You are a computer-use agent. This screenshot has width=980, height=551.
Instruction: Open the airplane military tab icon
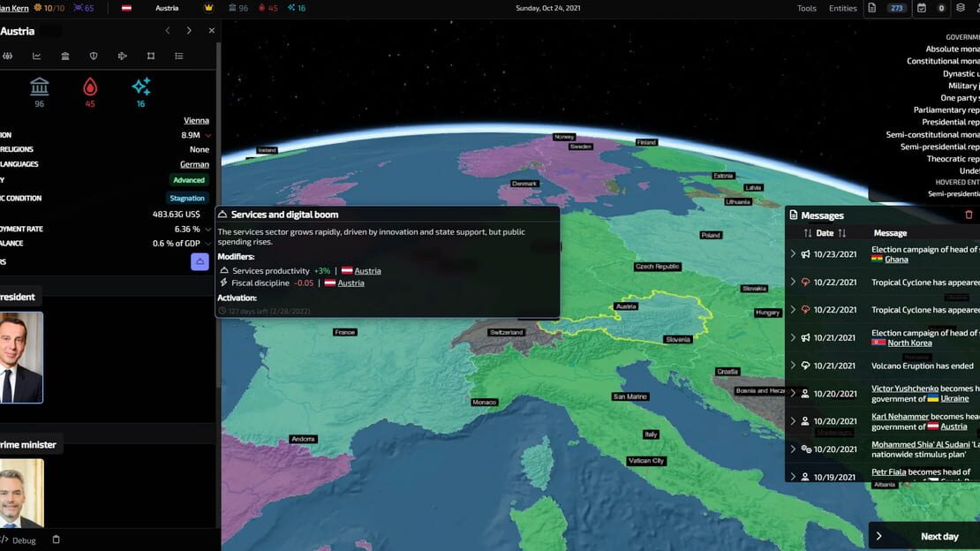pos(123,57)
